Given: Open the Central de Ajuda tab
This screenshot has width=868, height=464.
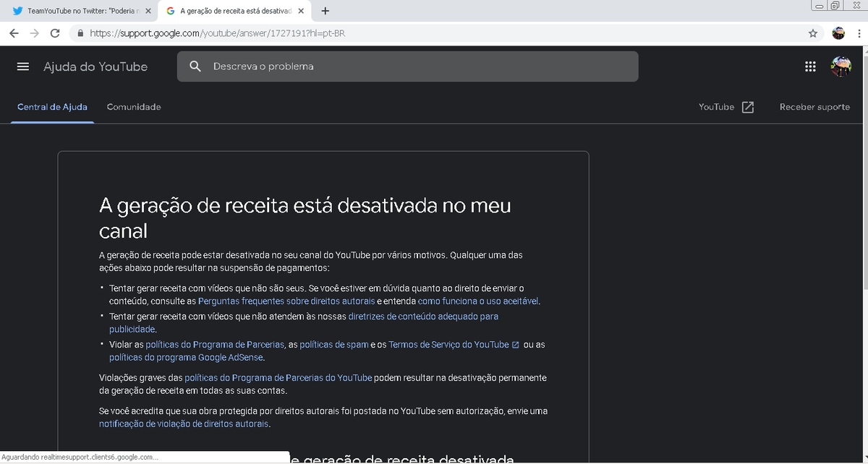Looking at the screenshot, I should pyautogui.click(x=52, y=107).
